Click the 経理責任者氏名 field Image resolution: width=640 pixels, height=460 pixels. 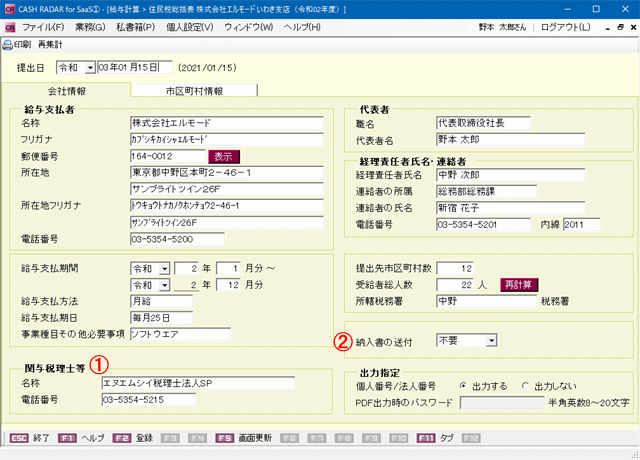[511, 175]
